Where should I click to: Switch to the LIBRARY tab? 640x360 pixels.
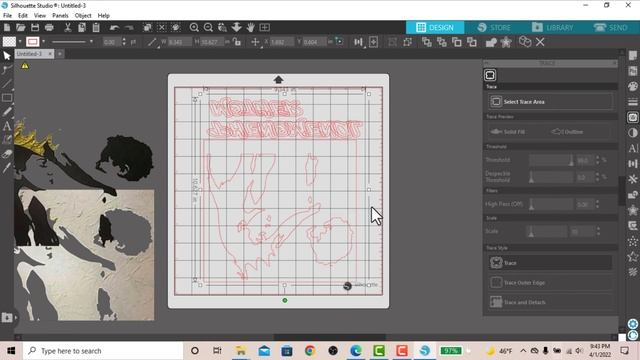553,27
